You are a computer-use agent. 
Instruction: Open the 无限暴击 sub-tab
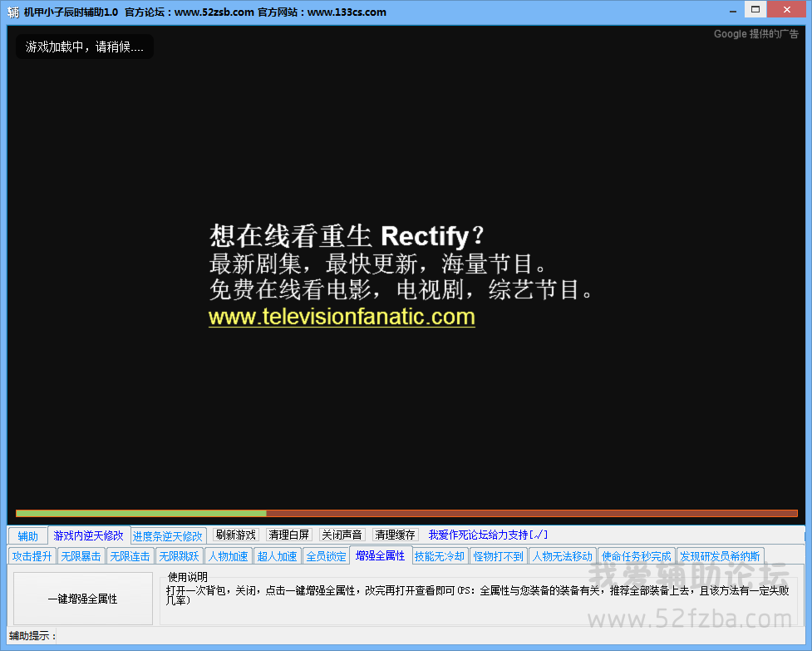81,556
